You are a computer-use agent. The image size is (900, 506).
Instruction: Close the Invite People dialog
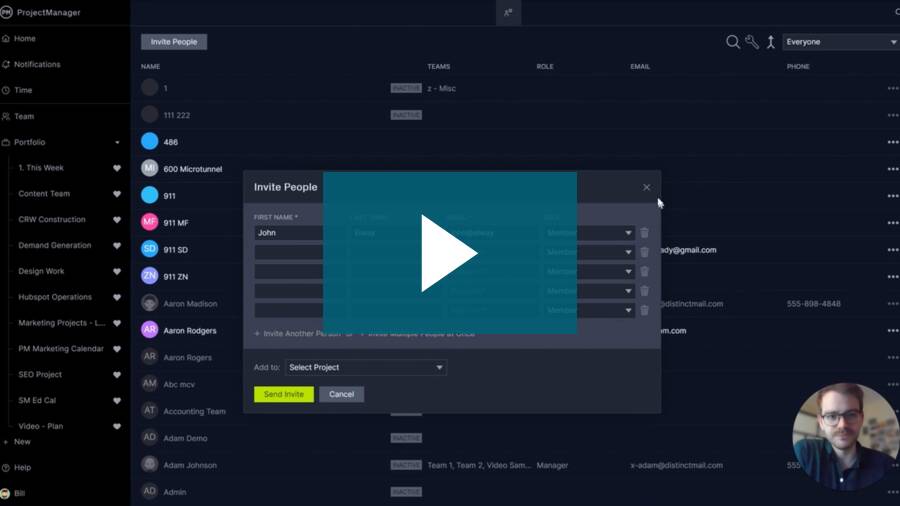click(x=646, y=188)
